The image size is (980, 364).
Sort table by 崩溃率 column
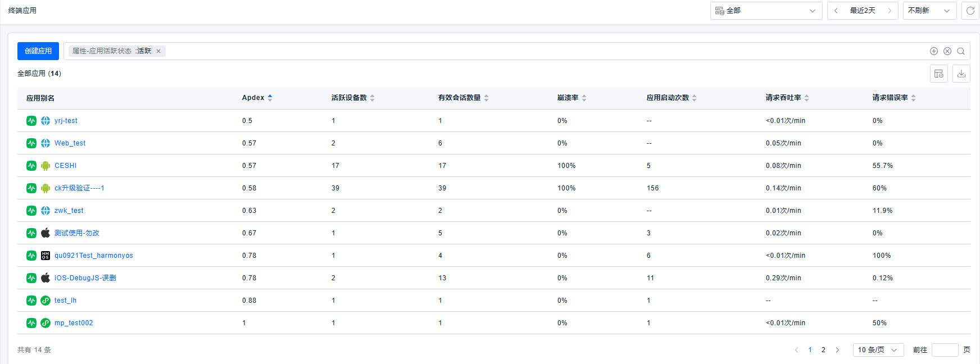pyautogui.click(x=584, y=98)
